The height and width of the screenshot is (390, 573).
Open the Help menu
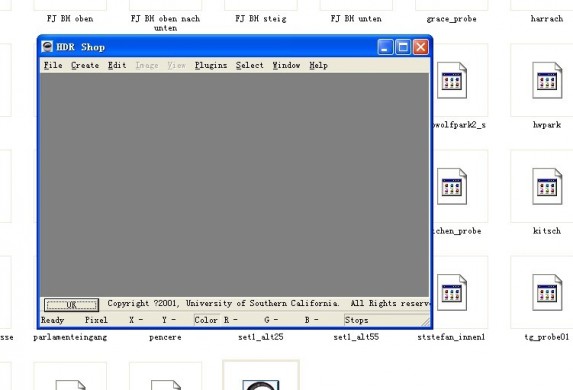pos(318,65)
